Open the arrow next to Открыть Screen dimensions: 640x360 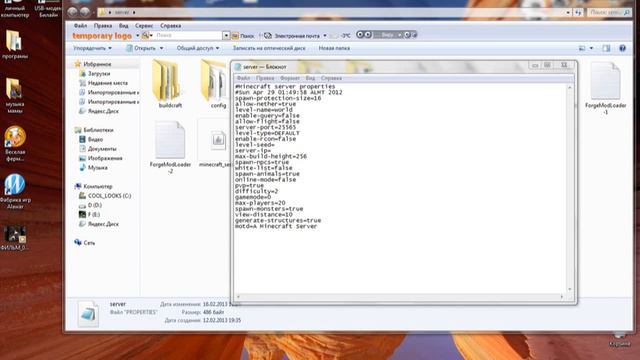pos(161,48)
